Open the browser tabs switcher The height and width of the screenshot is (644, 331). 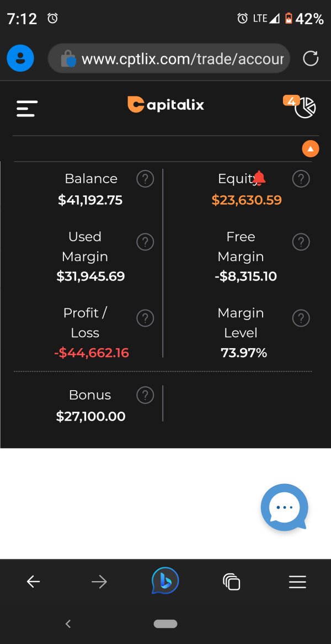pos(231,582)
